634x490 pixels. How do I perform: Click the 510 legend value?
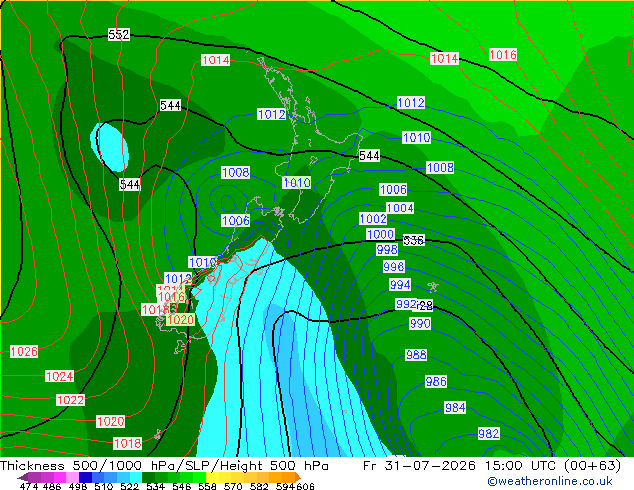point(104,486)
